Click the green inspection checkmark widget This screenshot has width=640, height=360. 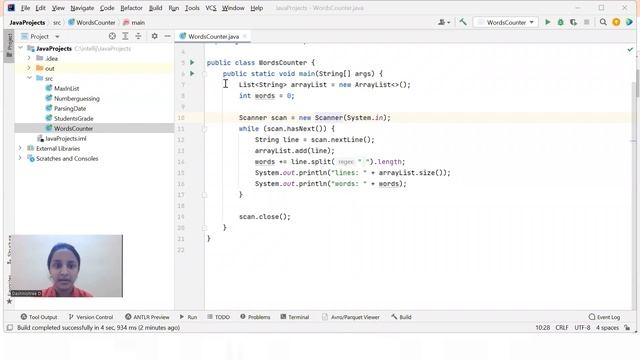tap(630, 49)
